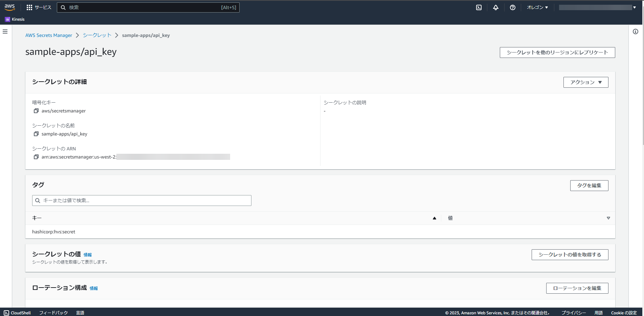This screenshot has height=316, width=644.
Task: Click the AWS logo home icon
Action: tap(9, 7)
